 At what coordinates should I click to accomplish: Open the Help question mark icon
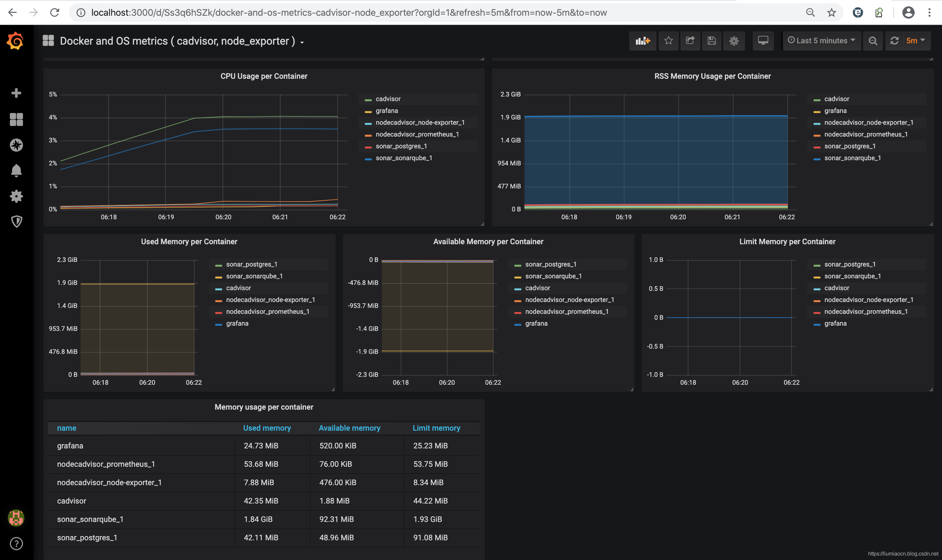[x=16, y=543]
